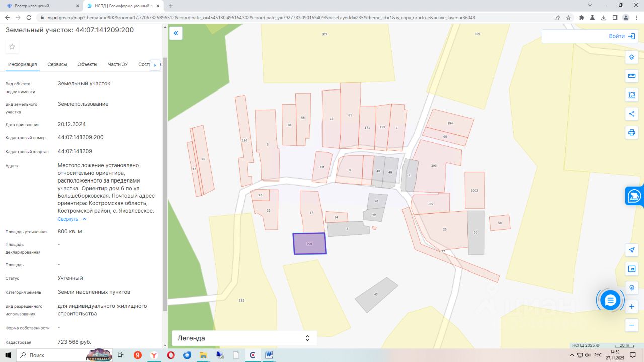Expand the Легенда panel
Viewport: 644px width, 362px height.
(244, 338)
